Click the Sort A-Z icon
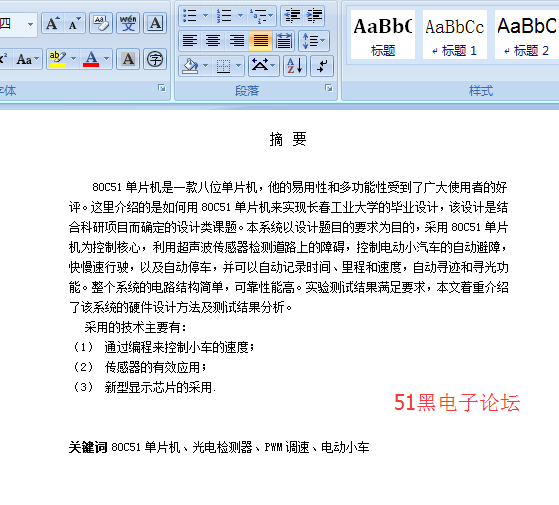Screen dimensions: 559x505 pos(295,66)
